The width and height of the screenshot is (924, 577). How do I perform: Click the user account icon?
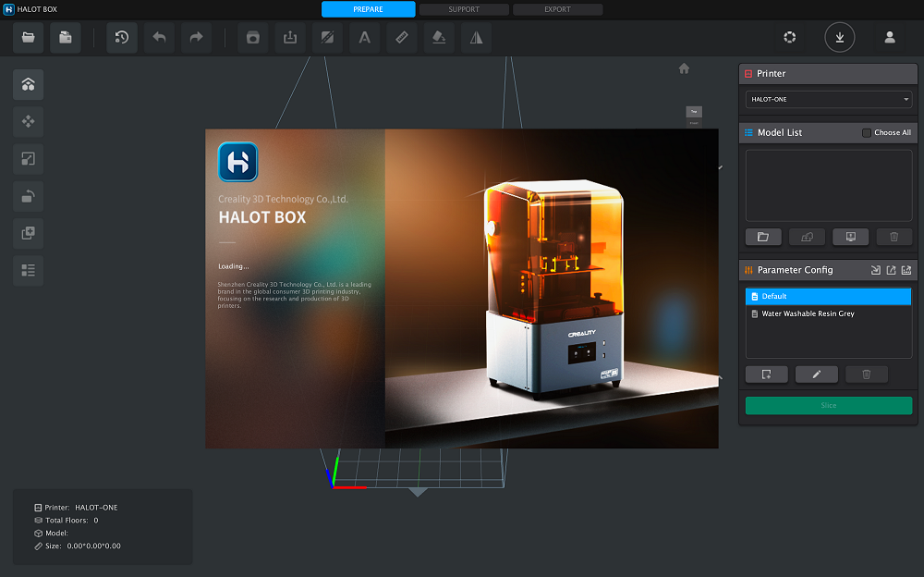point(890,38)
